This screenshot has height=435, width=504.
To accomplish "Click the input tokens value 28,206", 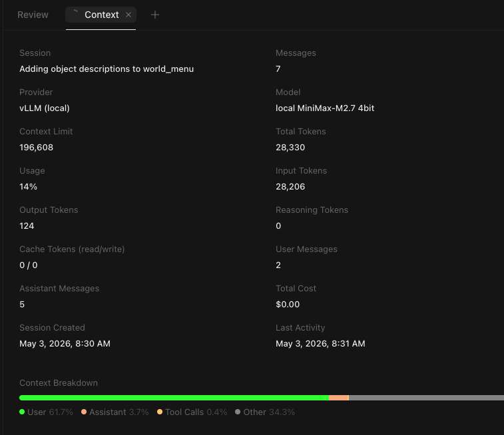I will pos(290,186).
